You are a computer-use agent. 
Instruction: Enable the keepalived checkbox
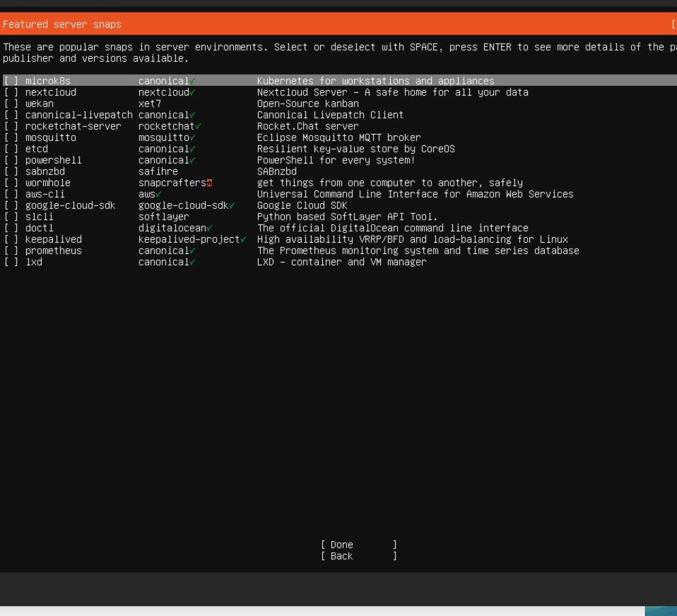click(11, 239)
